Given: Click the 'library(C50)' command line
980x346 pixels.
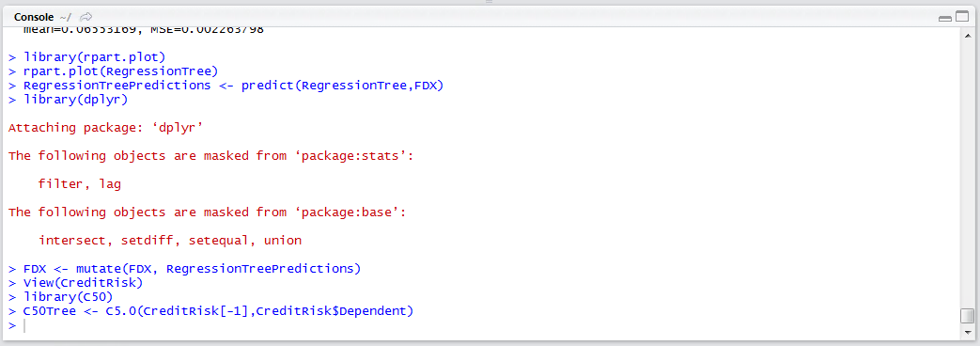Looking at the screenshot, I should (x=61, y=296).
